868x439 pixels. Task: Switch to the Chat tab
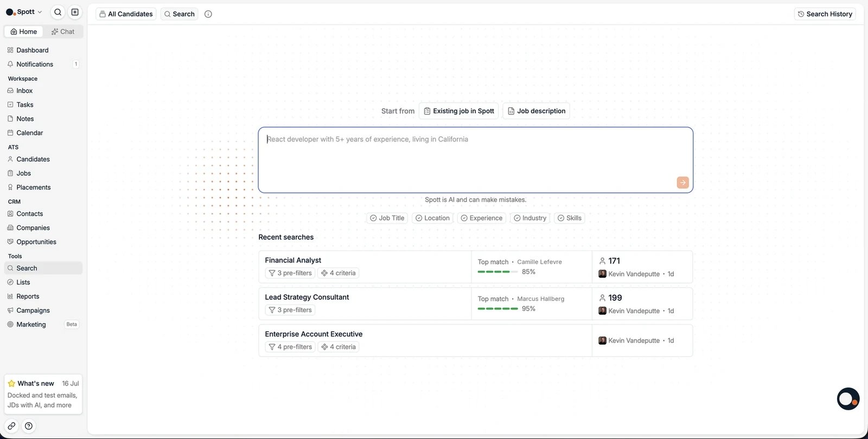point(63,31)
